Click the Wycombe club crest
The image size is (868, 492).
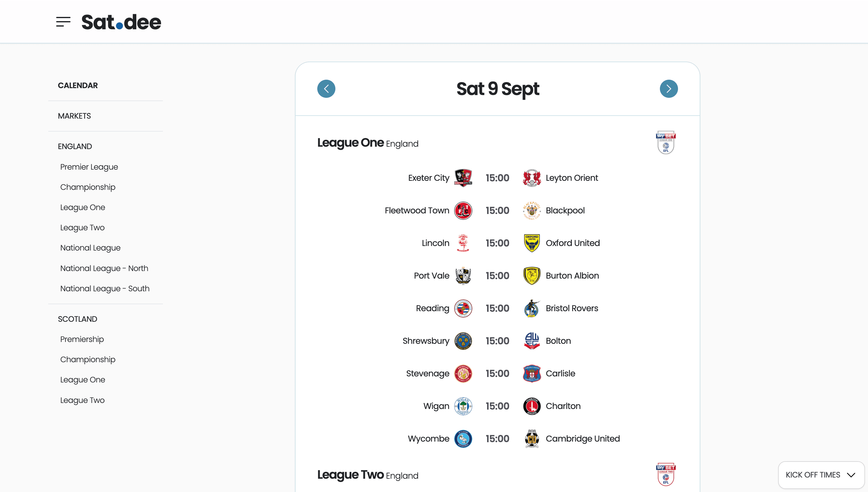click(463, 439)
